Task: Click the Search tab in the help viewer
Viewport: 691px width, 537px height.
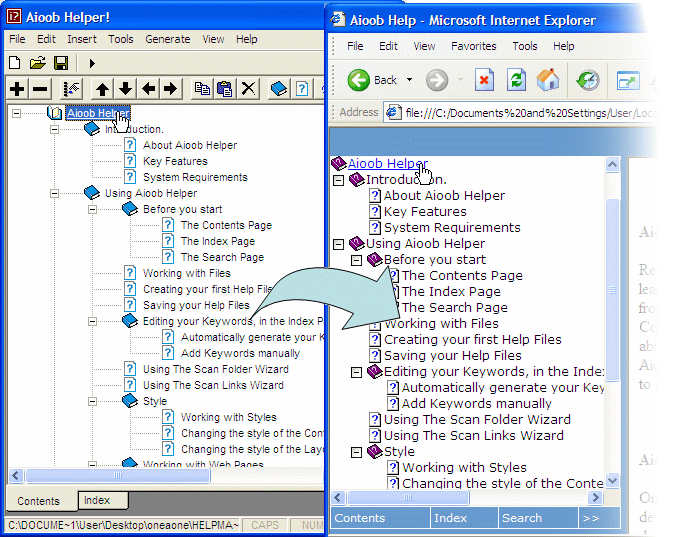Action: click(522, 518)
